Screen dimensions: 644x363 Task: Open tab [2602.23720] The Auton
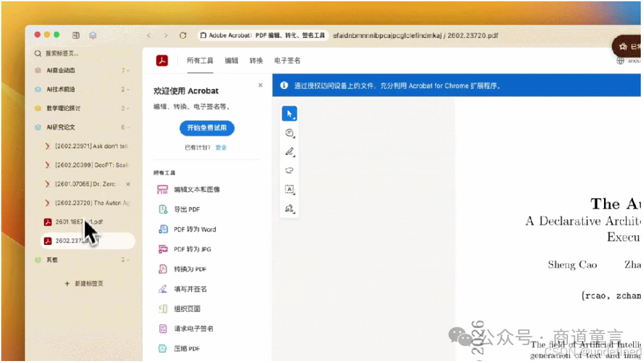click(x=88, y=203)
